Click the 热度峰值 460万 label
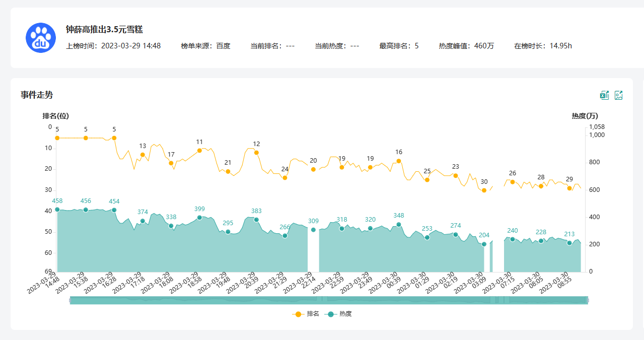 466,46
